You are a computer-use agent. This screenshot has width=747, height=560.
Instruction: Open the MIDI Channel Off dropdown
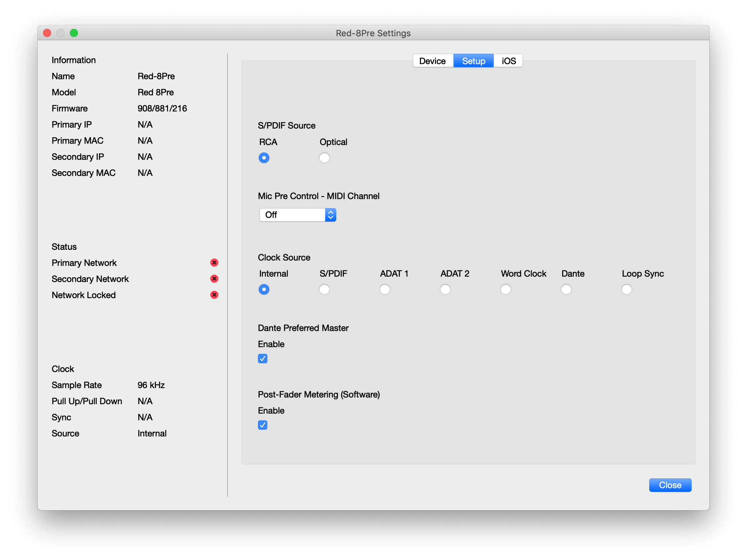[x=298, y=215]
